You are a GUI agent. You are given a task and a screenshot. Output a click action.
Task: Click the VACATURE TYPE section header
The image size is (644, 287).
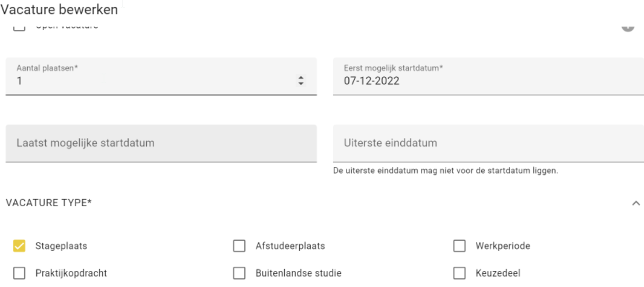coord(49,203)
